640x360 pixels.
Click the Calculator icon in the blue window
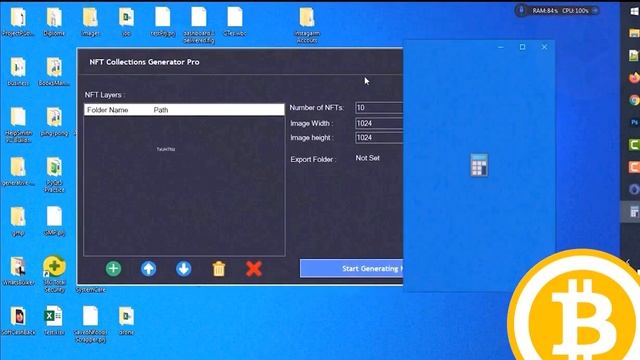479,165
